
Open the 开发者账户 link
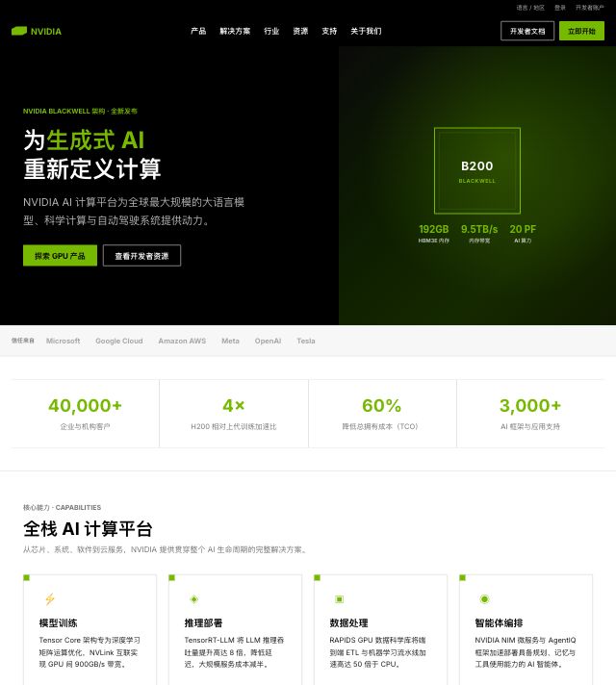(590, 8)
